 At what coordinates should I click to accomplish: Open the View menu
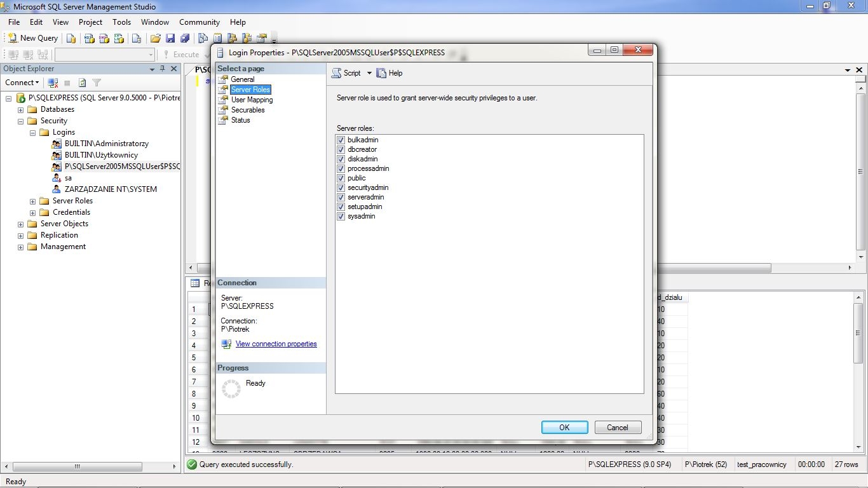(60, 22)
